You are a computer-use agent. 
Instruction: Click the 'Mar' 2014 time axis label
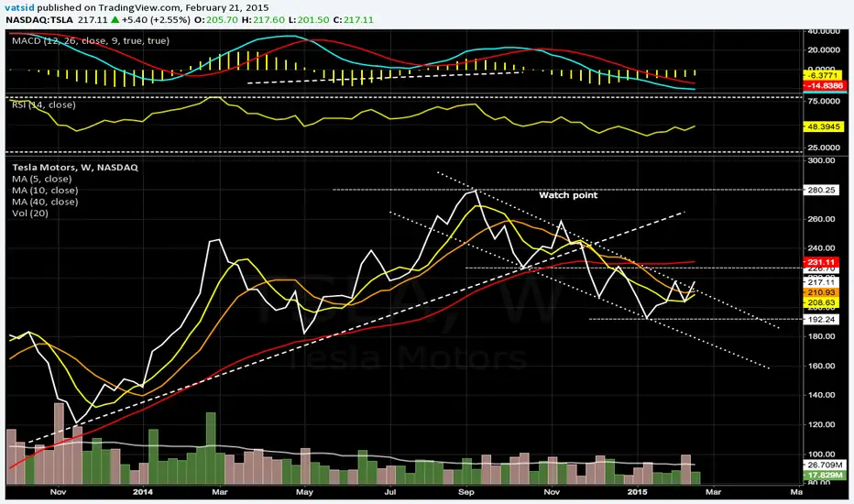coord(220,491)
